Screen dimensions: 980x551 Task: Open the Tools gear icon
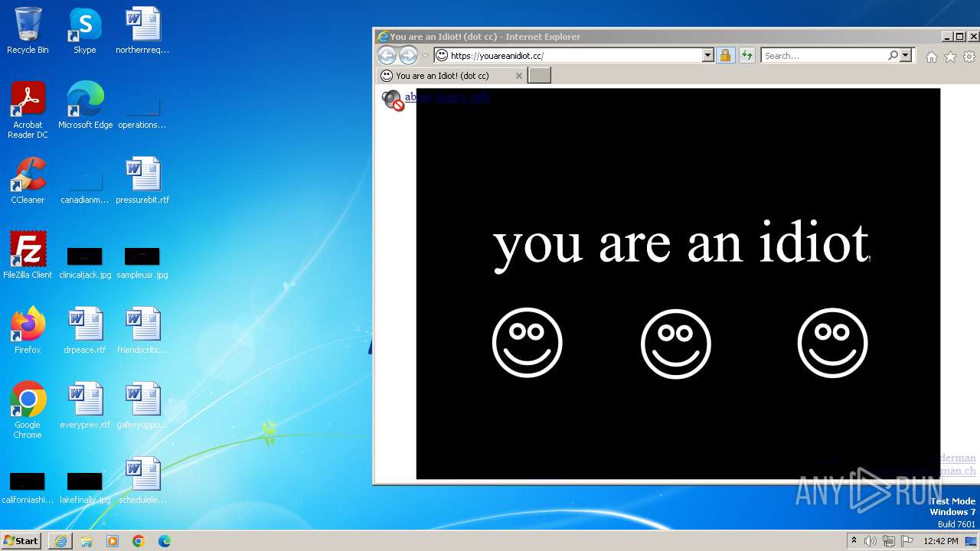969,57
